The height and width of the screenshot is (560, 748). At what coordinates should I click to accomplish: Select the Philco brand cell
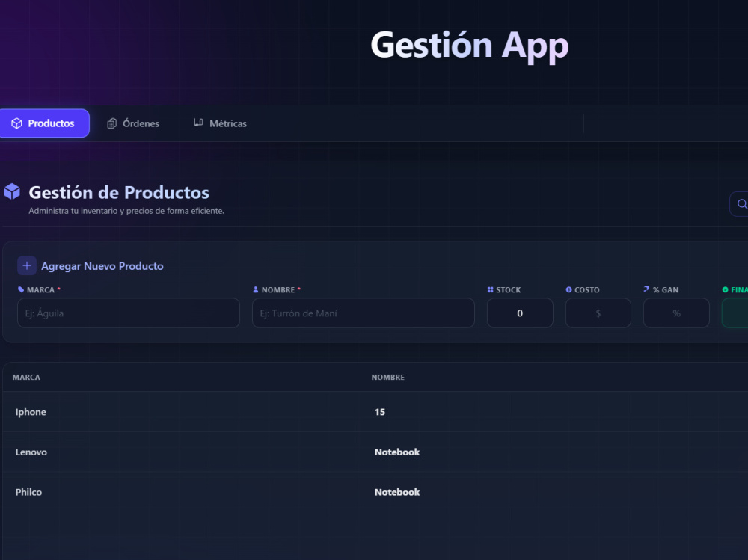coord(28,492)
